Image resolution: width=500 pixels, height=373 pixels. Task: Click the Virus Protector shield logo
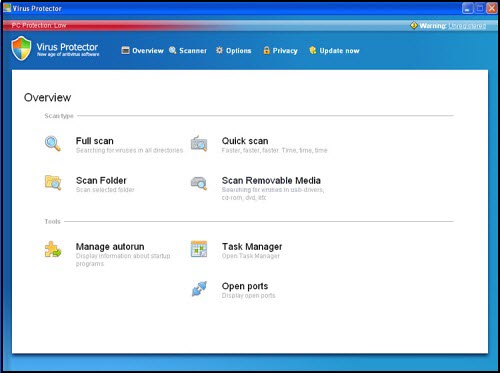tap(21, 48)
